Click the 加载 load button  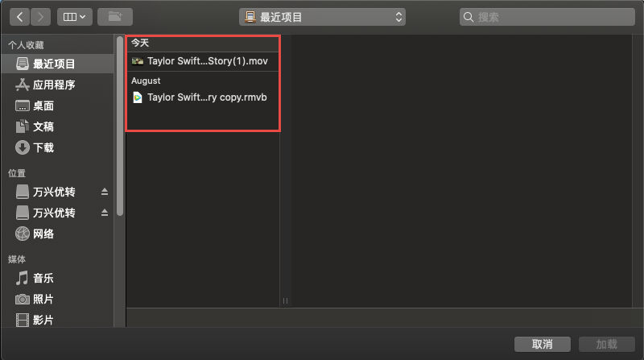coord(607,344)
